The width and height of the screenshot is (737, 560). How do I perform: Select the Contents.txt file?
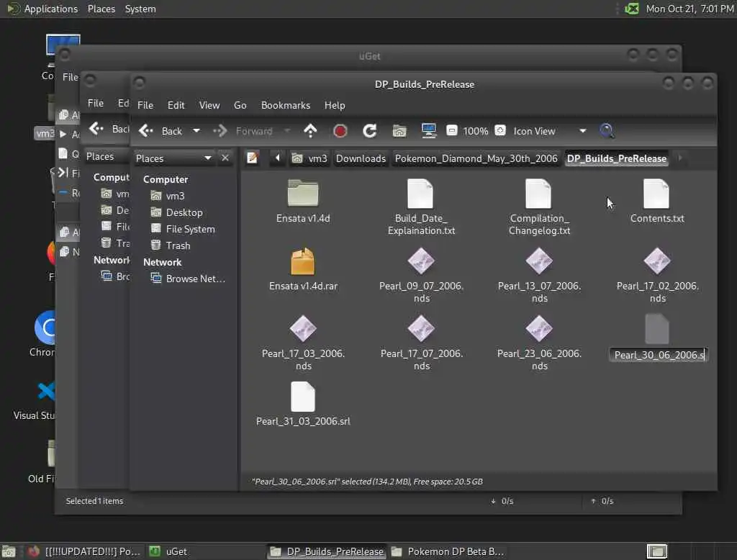point(657,201)
